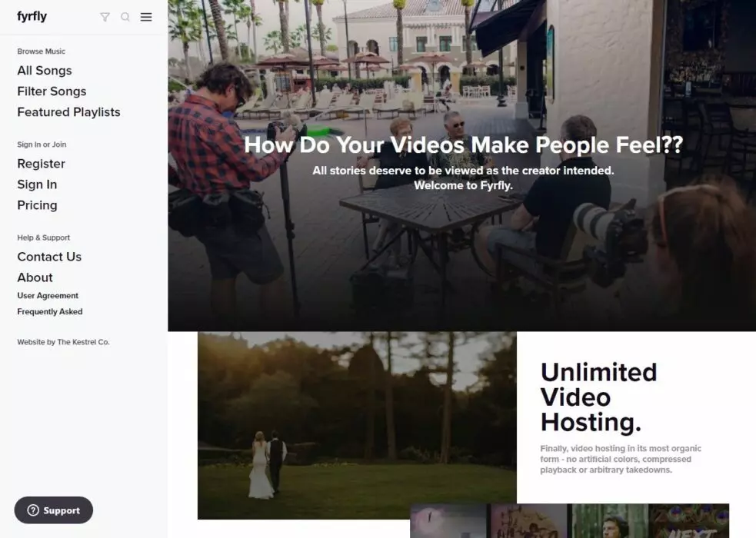Click the 'Sign In or Join' section label
Screen dimensions: 756x538
pyautogui.click(x=42, y=144)
